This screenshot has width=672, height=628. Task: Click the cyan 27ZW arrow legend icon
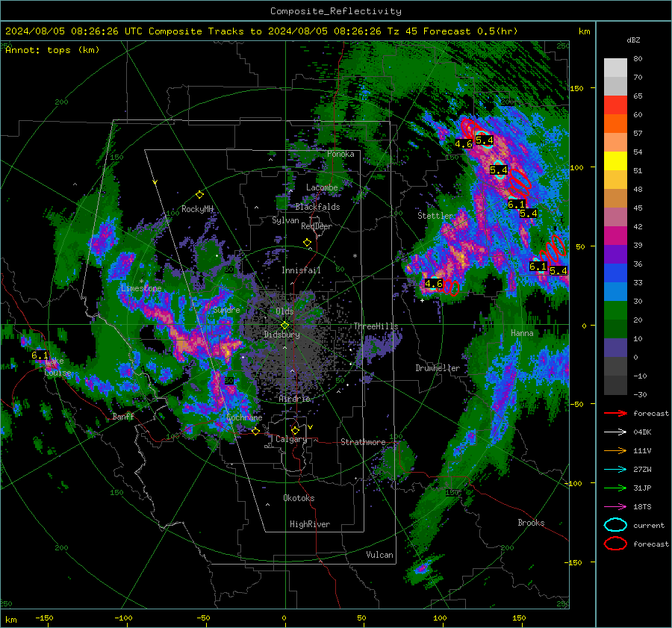615,470
